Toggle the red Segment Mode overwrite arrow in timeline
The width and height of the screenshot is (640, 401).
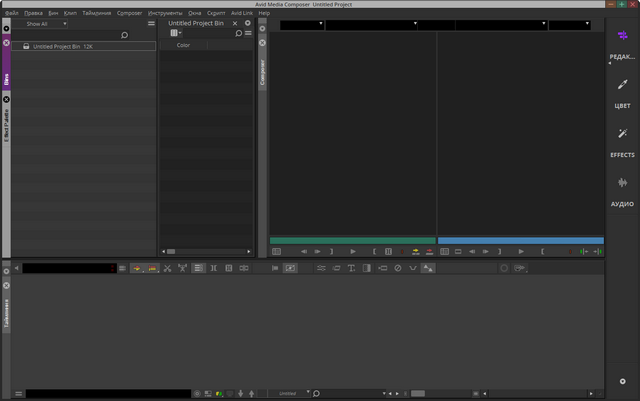pyautogui.click(x=152, y=268)
